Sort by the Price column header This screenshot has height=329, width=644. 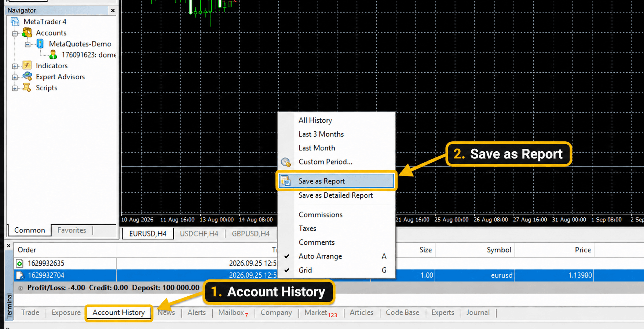(x=555, y=250)
